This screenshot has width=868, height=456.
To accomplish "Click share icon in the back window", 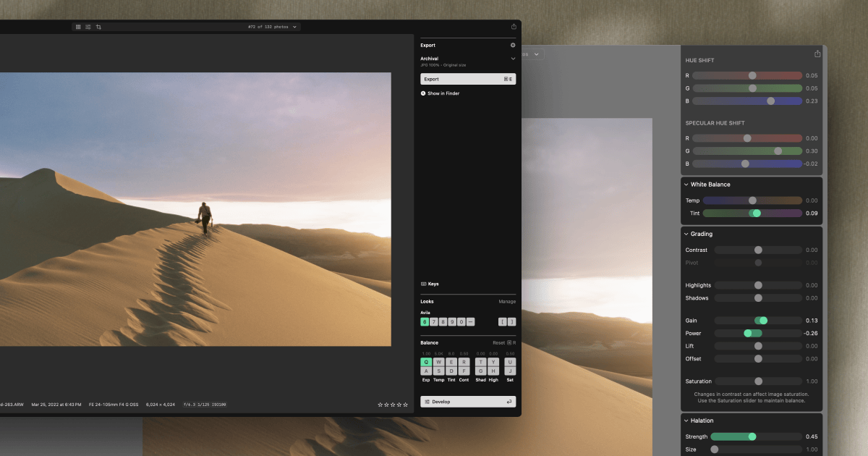I will click(817, 54).
